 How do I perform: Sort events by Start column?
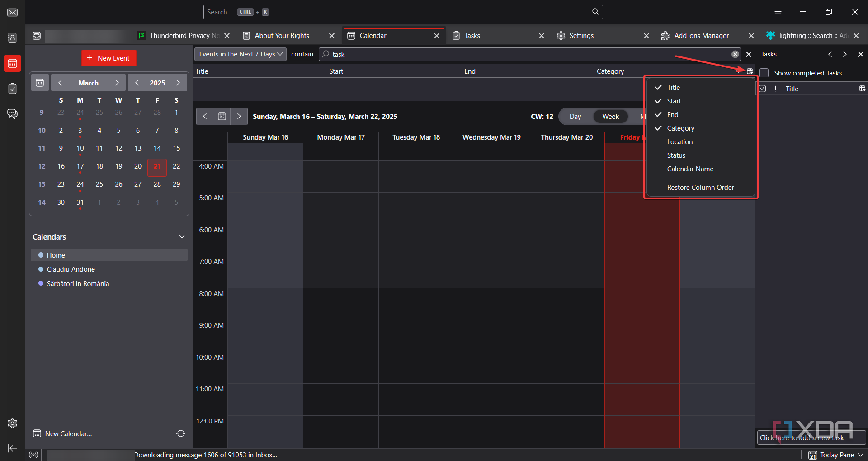[394, 71]
